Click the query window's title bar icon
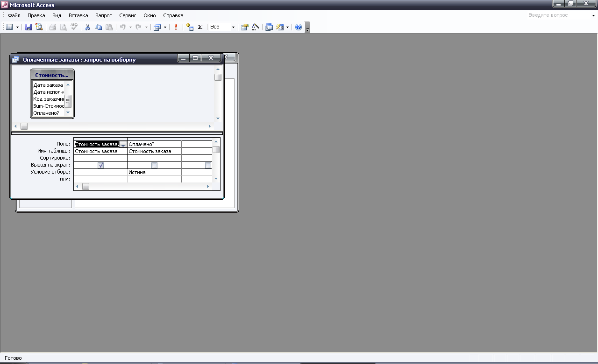This screenshot has height=364, width=598. pos(16,60)
